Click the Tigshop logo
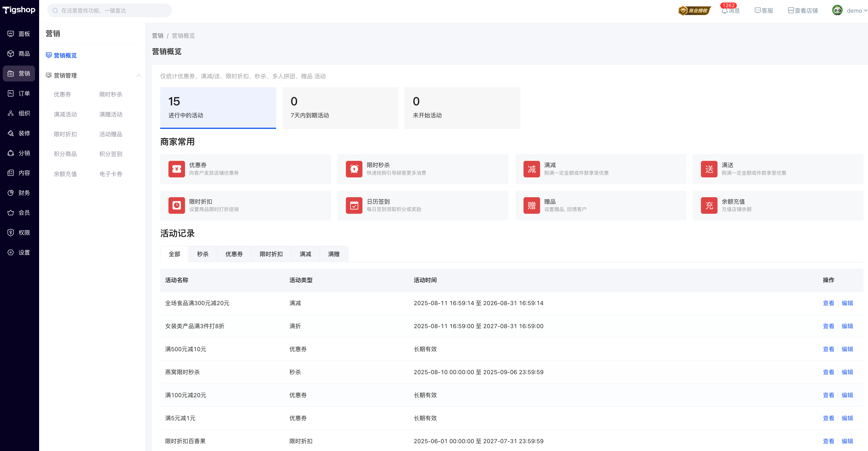 pyautogui.click(x=19, y=10)
